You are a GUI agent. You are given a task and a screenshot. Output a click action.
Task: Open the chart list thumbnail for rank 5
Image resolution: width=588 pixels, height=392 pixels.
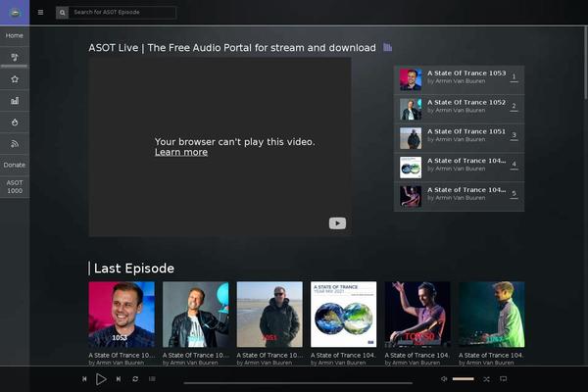411,197
